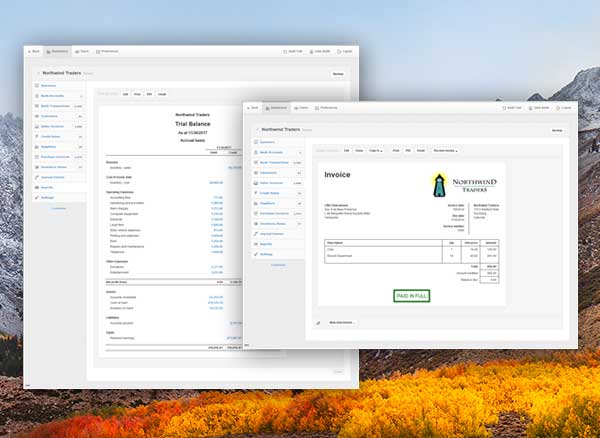Open Bank Transactions link in Trial Balance window sidebar

55,106
